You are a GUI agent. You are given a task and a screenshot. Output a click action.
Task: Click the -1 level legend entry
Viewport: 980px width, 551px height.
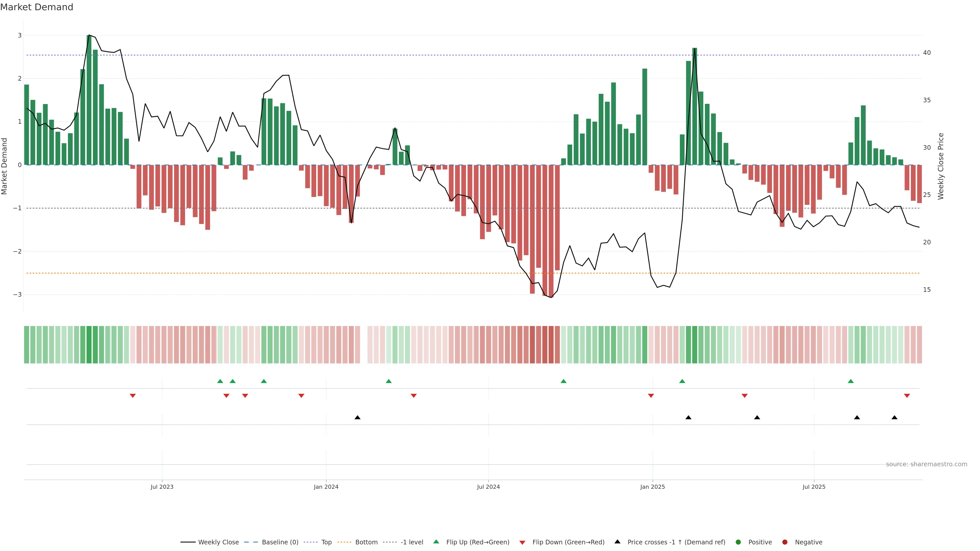click(412, 542)
